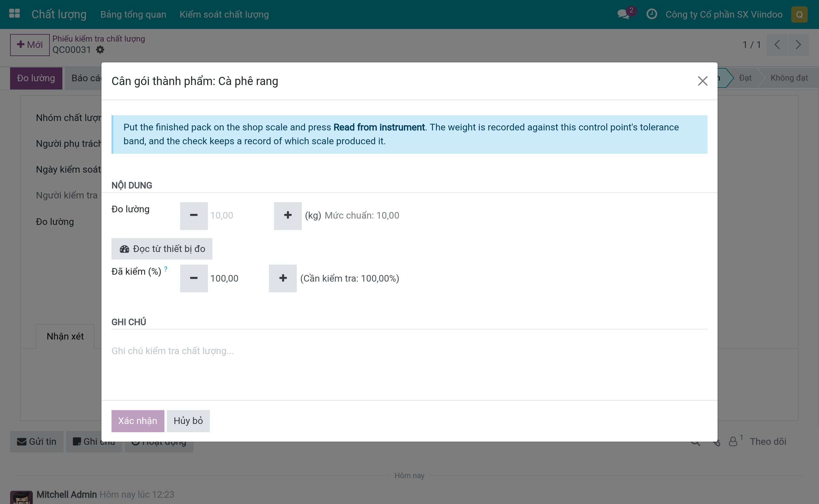Close the Cân gói thành phẩm dialog
This screenshot has height=504, width=819.
(x=702, y=81)
